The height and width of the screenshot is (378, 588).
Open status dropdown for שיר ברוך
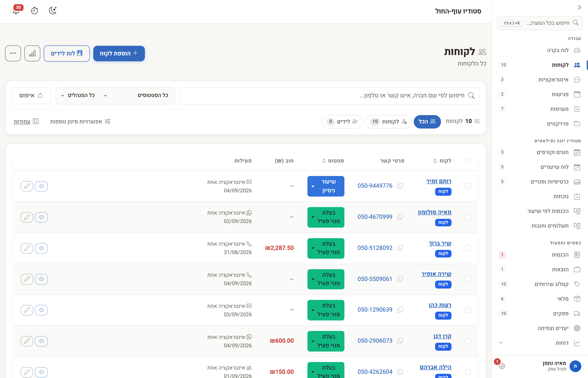tap(326, 248)
